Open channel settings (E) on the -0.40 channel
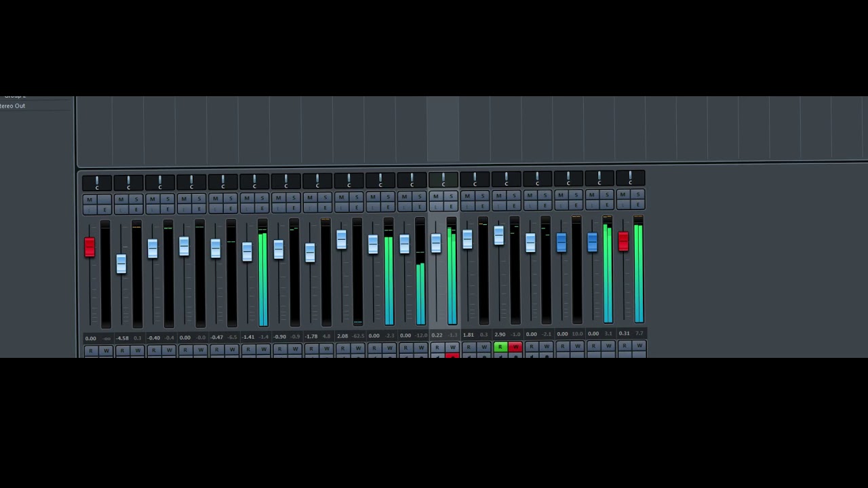This screenshot has width=868, height=488. point(167,209)
